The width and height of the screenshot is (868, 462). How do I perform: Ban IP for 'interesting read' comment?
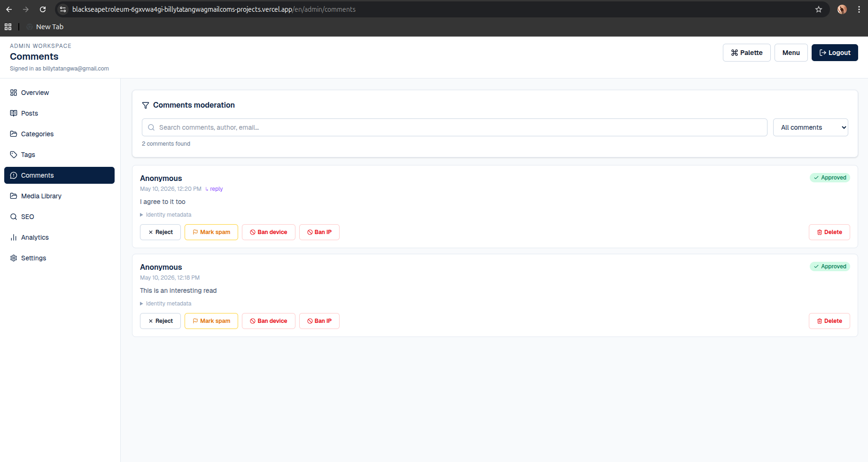coord(319,321)
